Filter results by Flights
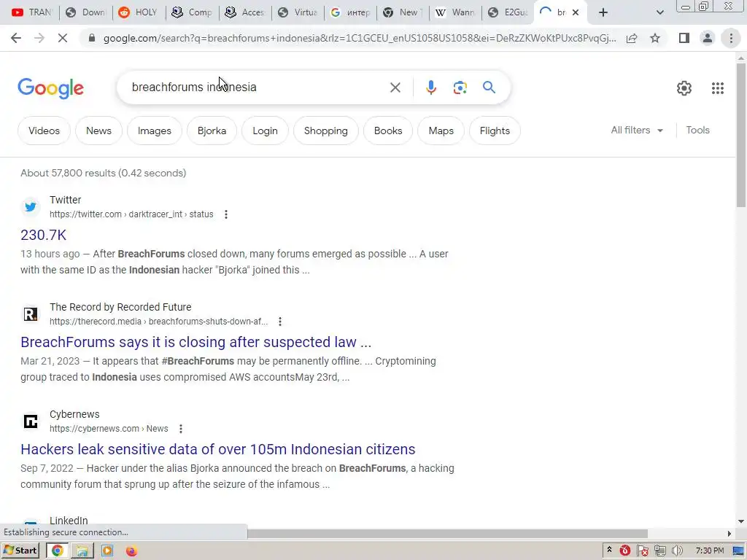The width and height of the screenshot is (747, 560). point(495,131)
